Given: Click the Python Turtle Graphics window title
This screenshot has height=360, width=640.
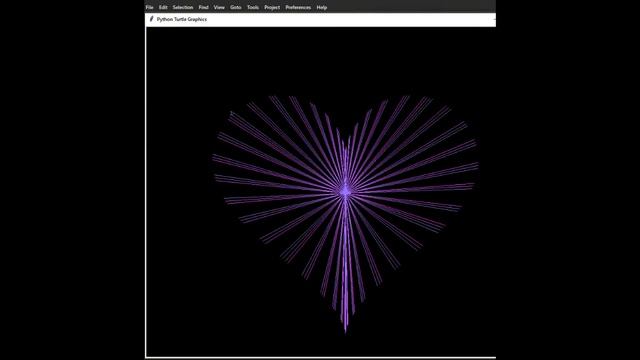Looking at the screenshot, I should (x=182, y=19).
